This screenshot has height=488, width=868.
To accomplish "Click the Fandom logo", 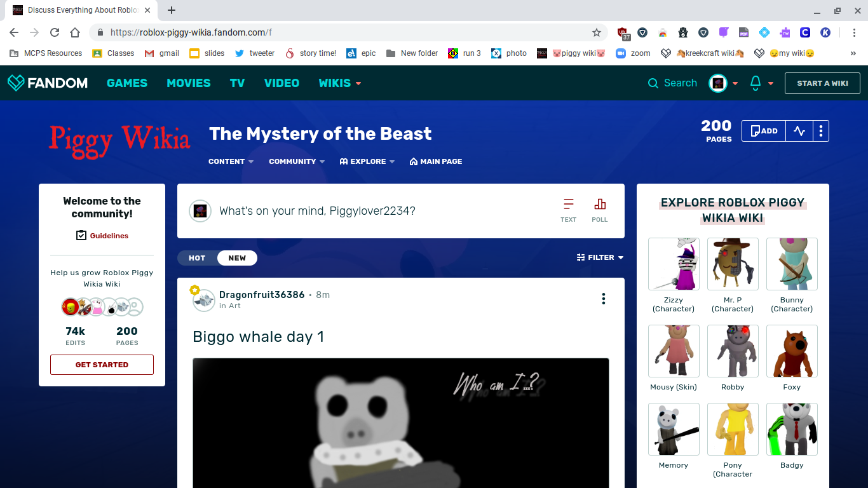I will tap(48, 83).
